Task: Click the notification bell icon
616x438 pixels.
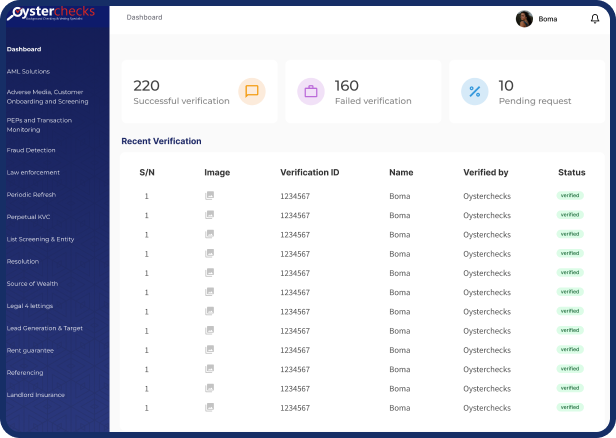Action: point(595,18)
